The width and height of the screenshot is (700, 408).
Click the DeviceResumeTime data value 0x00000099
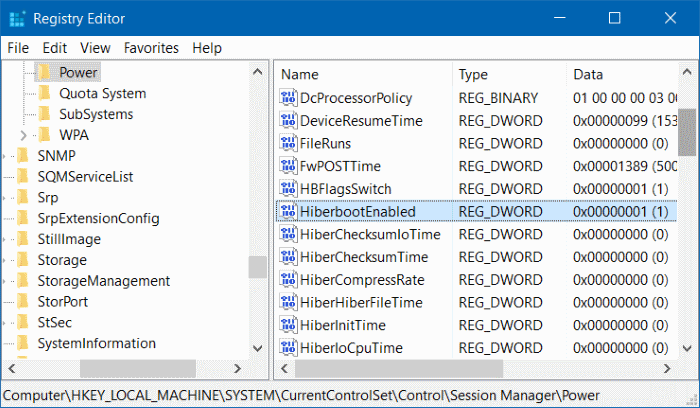(x=625, y=120)
